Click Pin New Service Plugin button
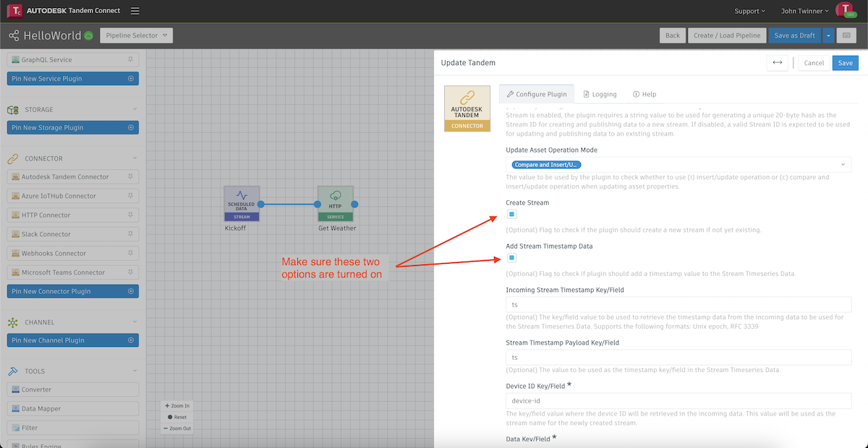Image resolution: width=868 pixels, height=448 pixels. [x=72, y=79]
